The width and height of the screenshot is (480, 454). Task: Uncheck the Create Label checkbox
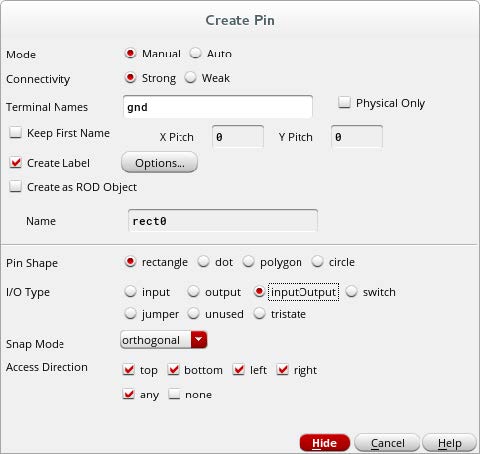(15, 163)
